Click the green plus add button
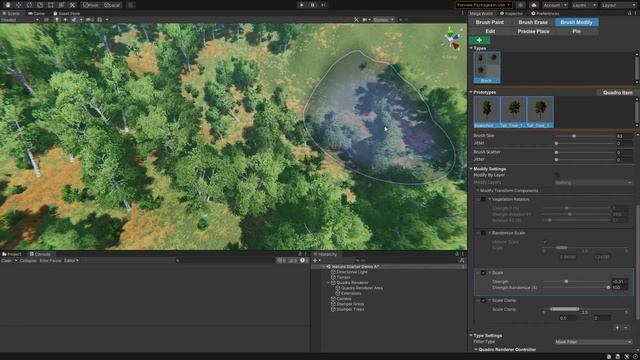Screen dimensions: 640x360 [x=480, y=40]
